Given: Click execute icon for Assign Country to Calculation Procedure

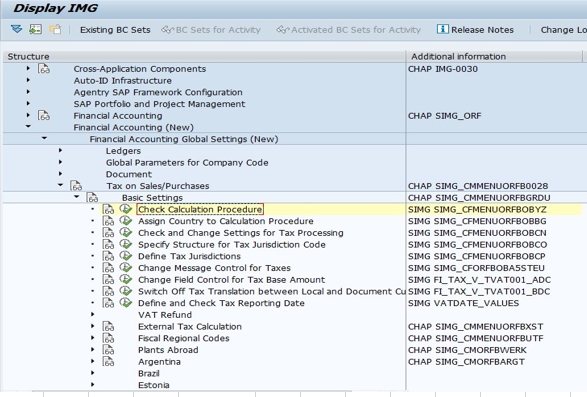Looking at the screenshot, I should (126, 221).
